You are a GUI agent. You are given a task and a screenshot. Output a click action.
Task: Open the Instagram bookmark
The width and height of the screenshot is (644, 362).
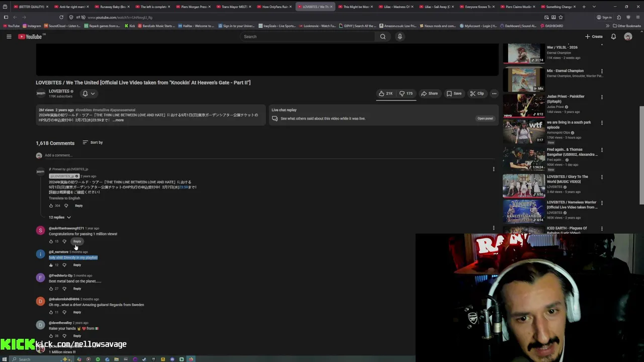pyautogui.click(x=31, y=26)
